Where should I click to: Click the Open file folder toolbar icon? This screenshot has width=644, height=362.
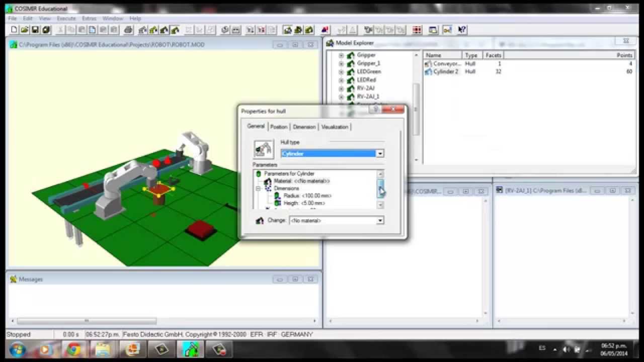pos(25,30)
